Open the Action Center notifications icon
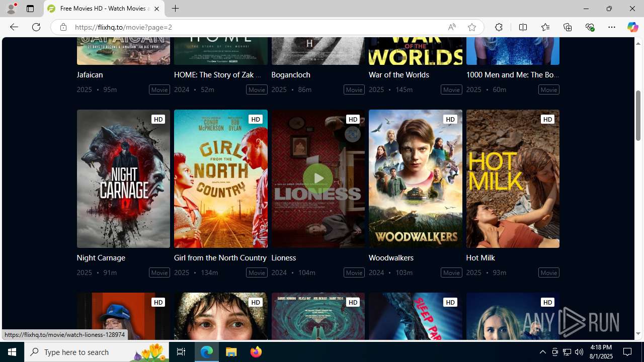 (x=628, y=352)
